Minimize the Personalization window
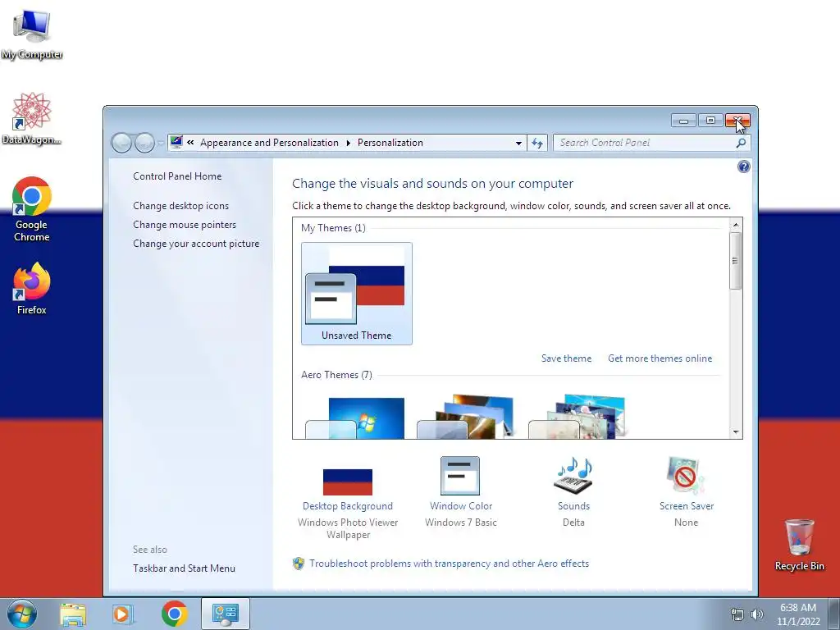 [683, 121]
